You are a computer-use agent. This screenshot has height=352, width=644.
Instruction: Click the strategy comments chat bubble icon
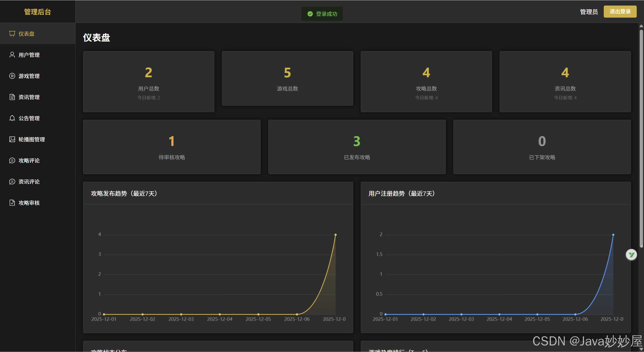coord(12,161)
